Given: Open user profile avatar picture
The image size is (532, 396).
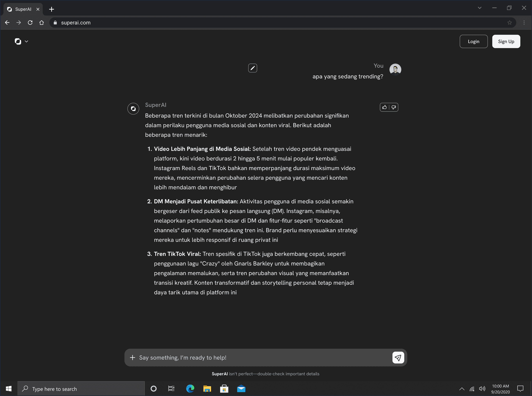Looking at the screenshot, I should (395, 70).
